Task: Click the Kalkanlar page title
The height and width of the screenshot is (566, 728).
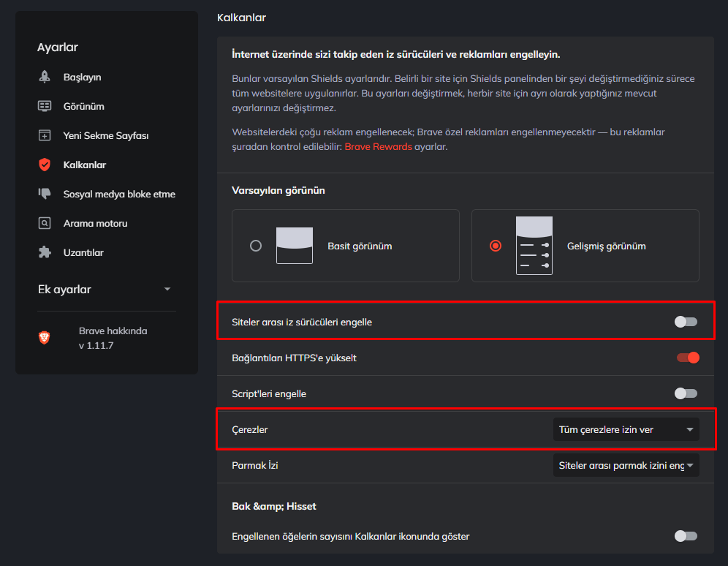Action: 241,18
